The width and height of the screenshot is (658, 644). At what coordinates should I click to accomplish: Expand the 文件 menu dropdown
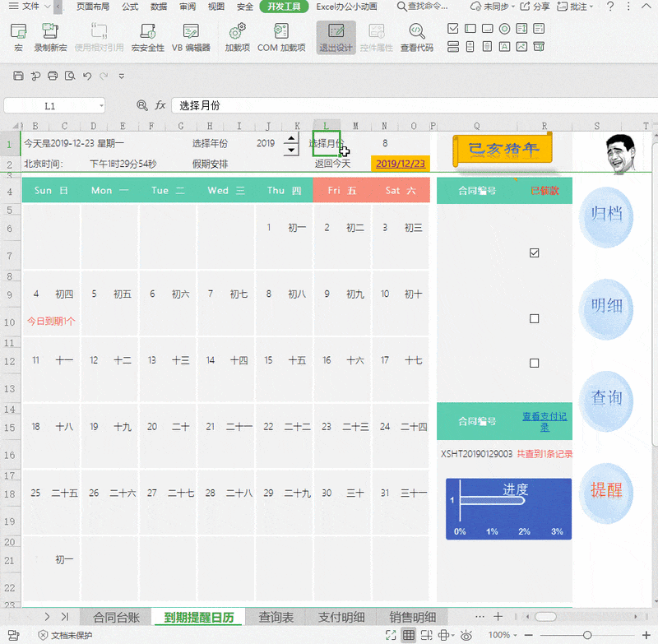coord(45,7)
